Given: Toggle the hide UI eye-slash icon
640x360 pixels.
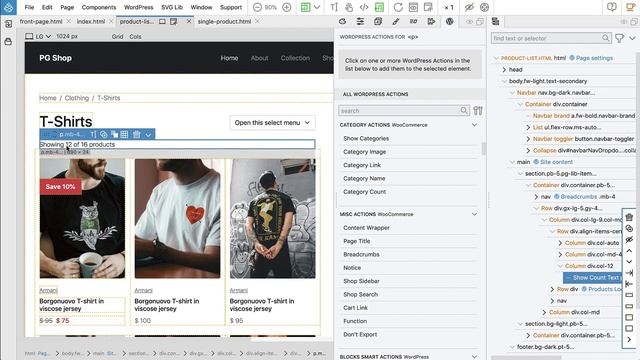Looking at the screenshot, I should pyautogui.click(x=469, y=7).
